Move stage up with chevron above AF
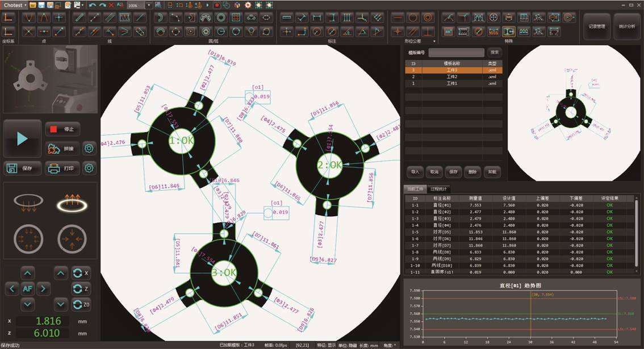 tap(27, 273)
